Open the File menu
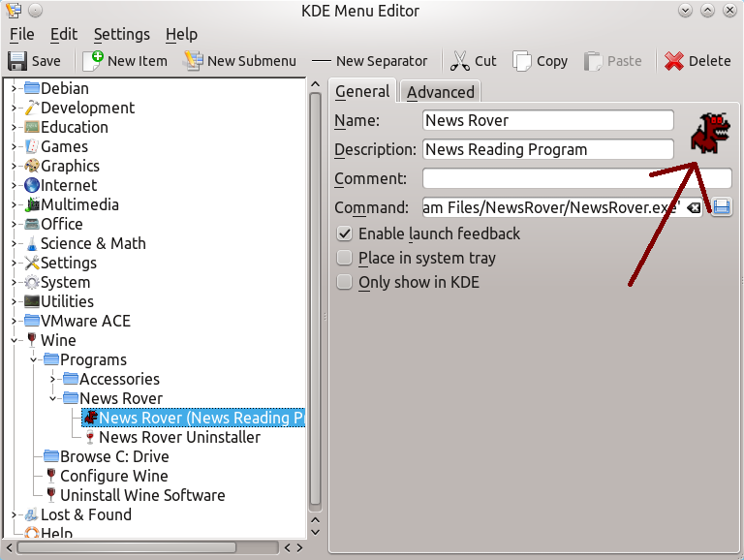 22,34
